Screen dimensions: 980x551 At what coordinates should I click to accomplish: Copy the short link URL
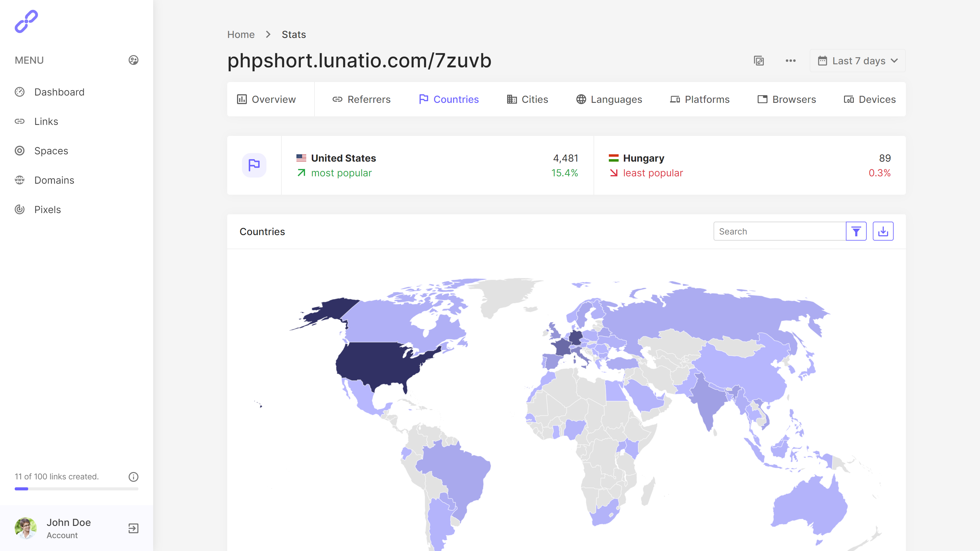759,61
